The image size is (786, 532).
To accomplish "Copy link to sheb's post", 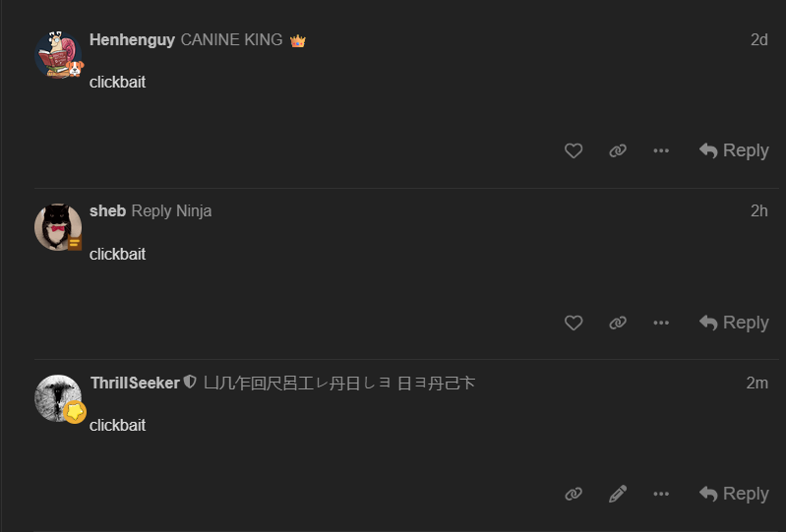I will click(618, 323).
